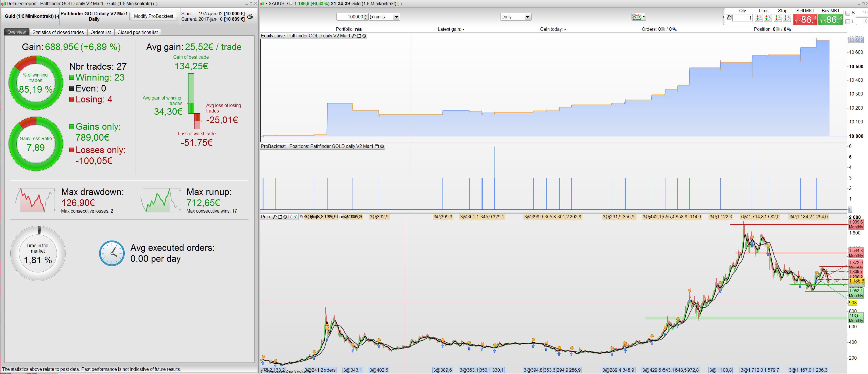The width and height of the screenshot is (868, 374).
Task: Click the first Limit order icon
Action: pos(759,18)
